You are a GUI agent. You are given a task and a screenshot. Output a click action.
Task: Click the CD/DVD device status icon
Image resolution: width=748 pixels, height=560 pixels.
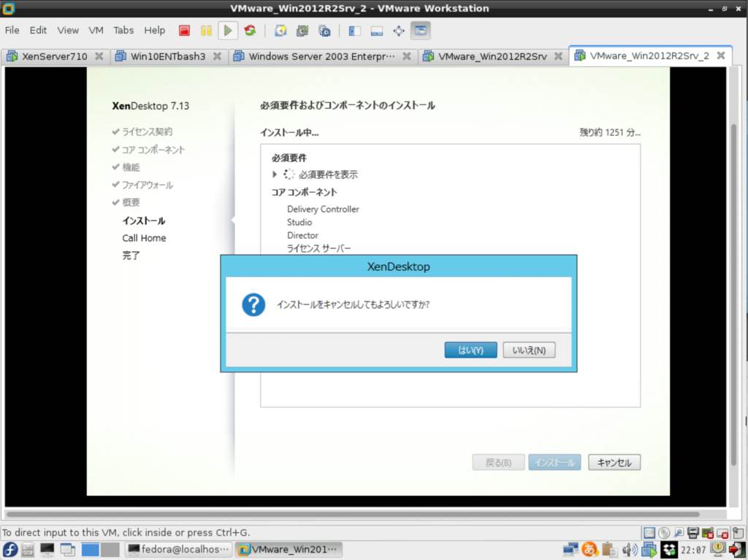point(664,532)
